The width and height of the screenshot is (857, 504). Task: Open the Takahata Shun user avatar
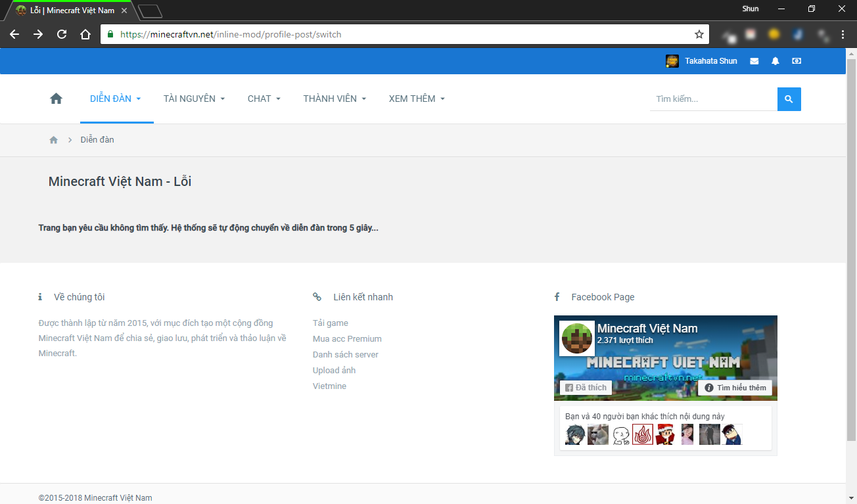click(x=672, y=61)
